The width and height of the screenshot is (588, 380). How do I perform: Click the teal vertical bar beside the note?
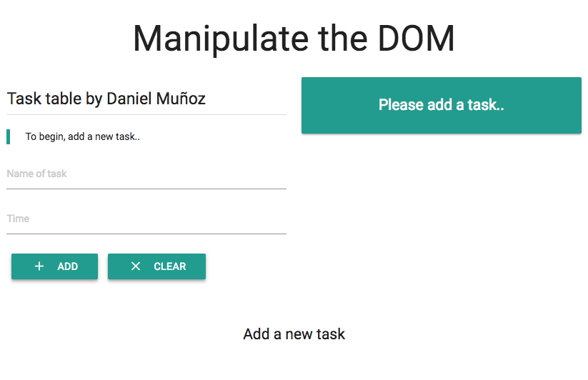click(x=9, y=136)
